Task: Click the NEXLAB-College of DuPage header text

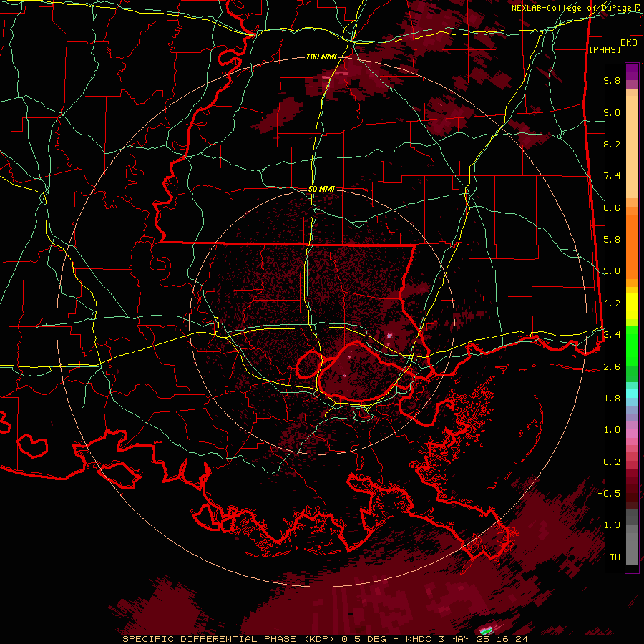Action: (x=573, y=8)
